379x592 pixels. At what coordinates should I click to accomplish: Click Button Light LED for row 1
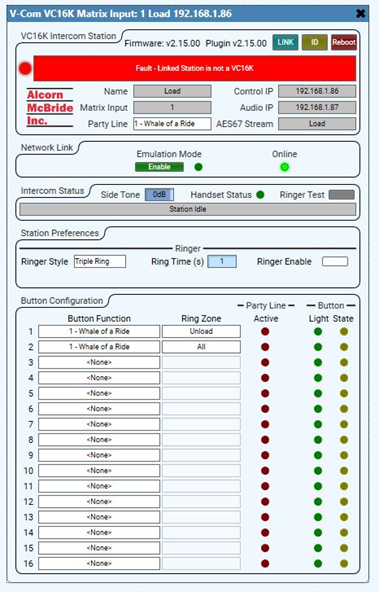tap(318, 331)
